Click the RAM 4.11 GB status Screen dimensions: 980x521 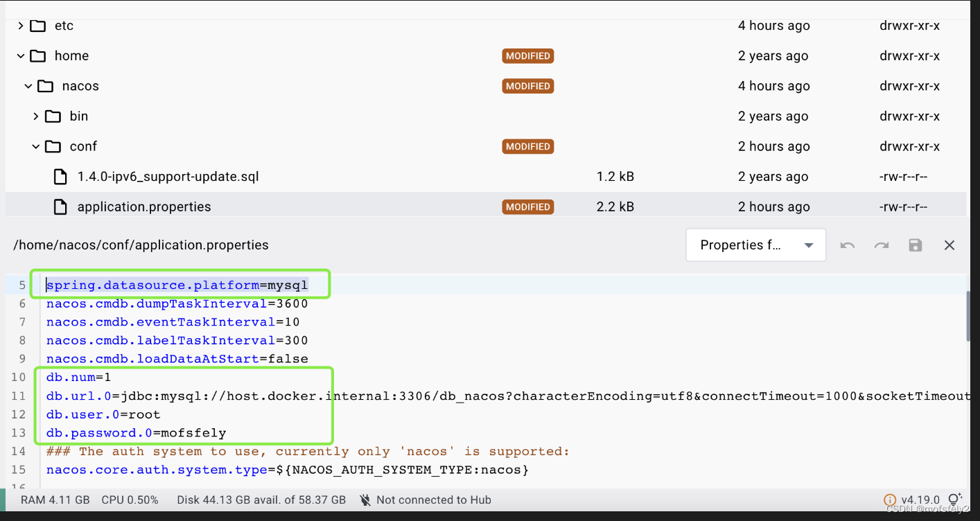tap(55, 500)
